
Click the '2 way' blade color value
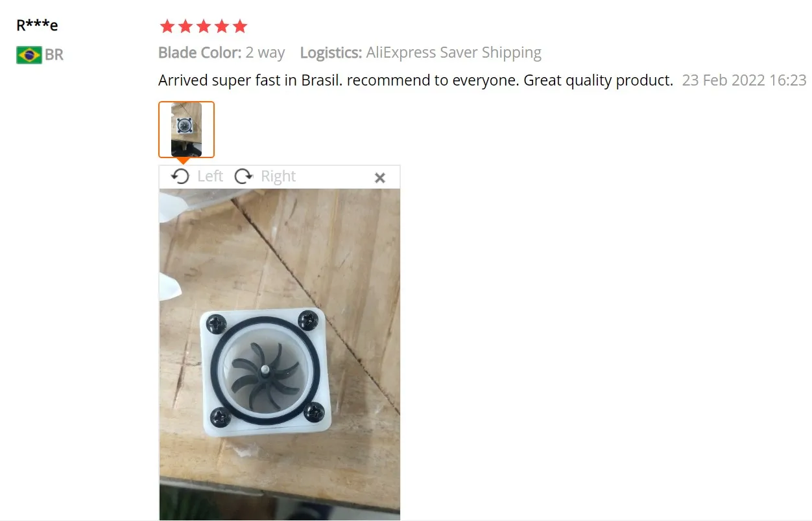click(x=265, y=52)
